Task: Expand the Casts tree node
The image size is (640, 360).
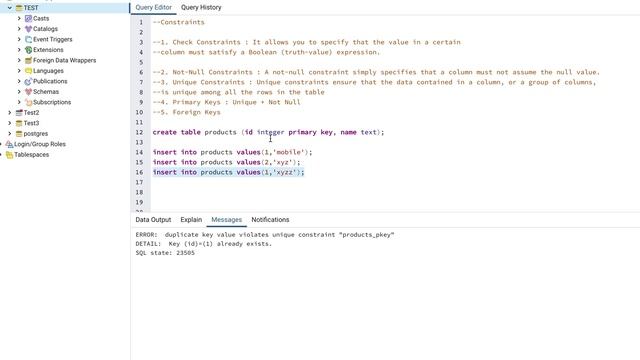Action: click(x=19, y=18)
